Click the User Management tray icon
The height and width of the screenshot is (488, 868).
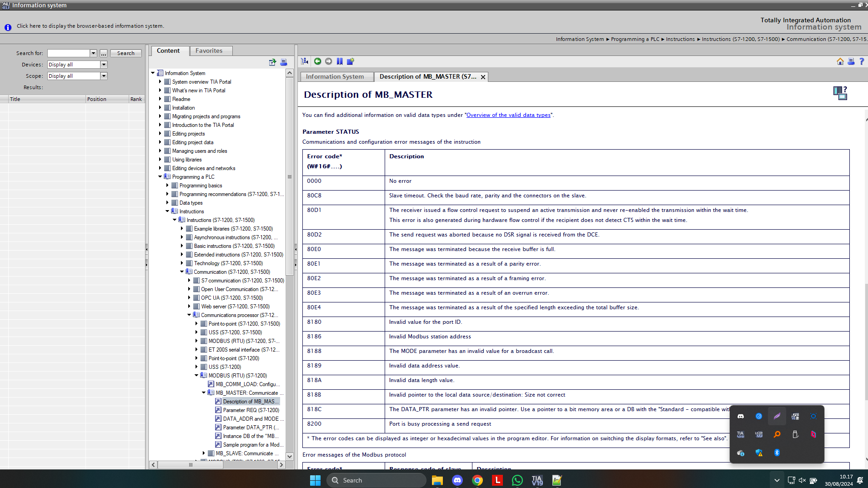(795, 416)
